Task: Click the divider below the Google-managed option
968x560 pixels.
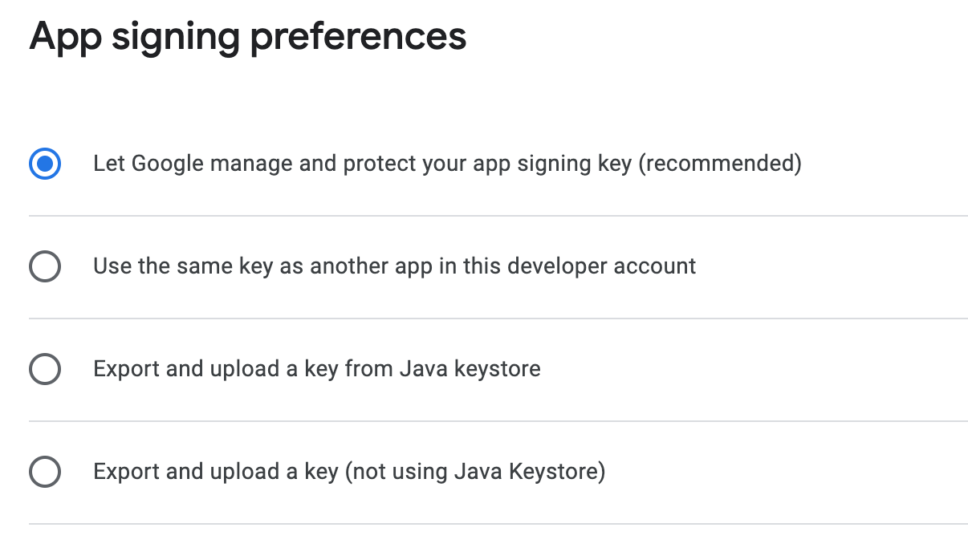Action: point(498,216)
